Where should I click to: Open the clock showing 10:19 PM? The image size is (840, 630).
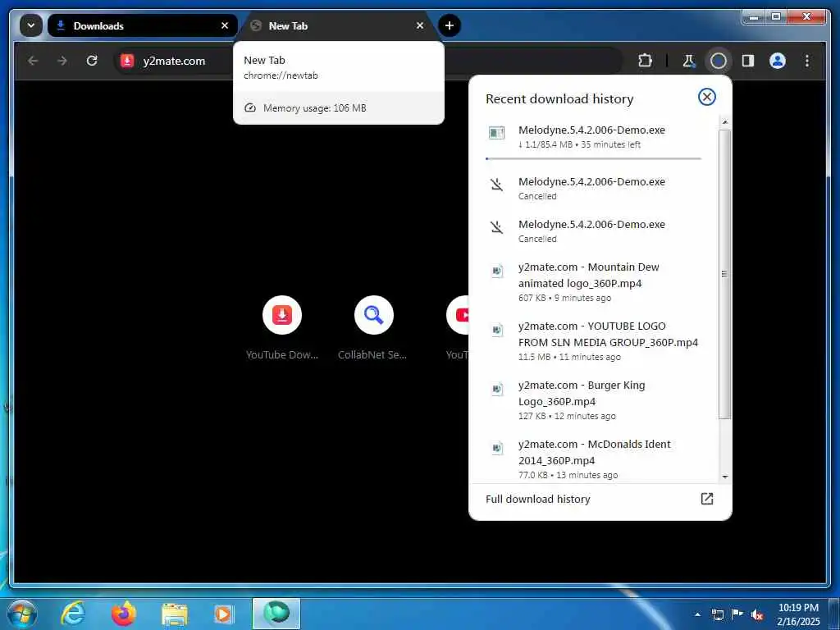click(x=798, y=614)
